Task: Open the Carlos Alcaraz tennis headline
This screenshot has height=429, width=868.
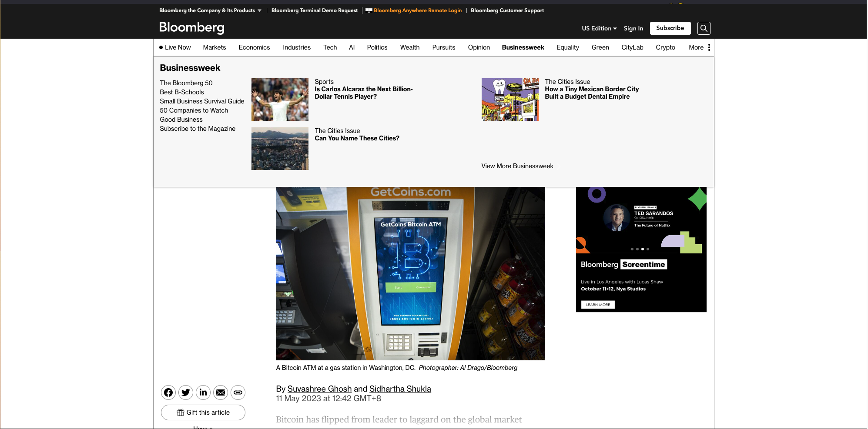Action: pos(364,93)
